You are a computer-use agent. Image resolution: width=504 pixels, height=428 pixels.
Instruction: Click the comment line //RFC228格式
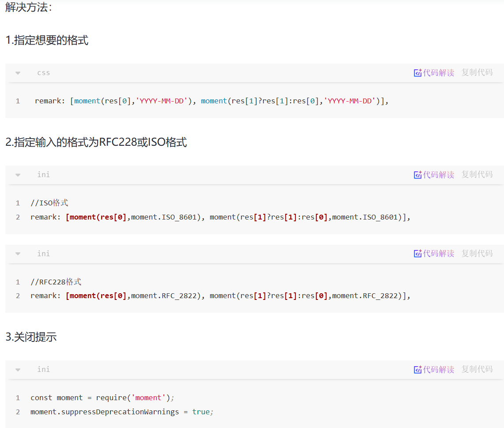tap(56, 282)
